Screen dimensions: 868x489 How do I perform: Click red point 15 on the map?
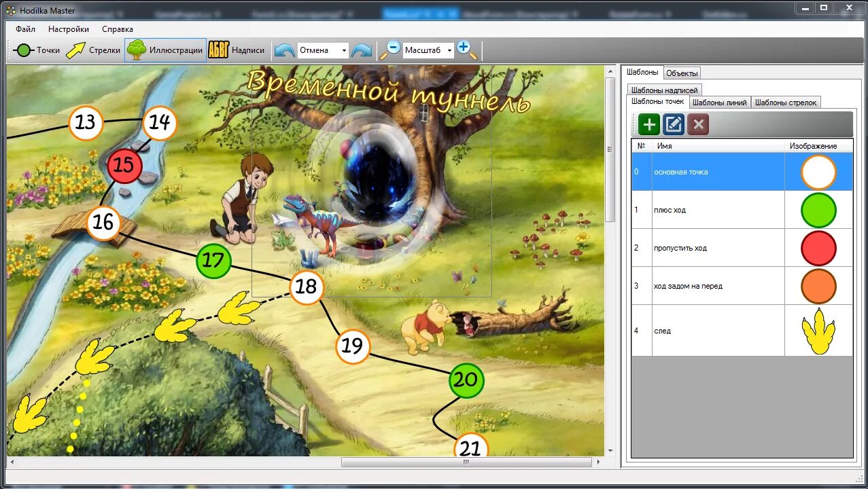coord(124,166)
